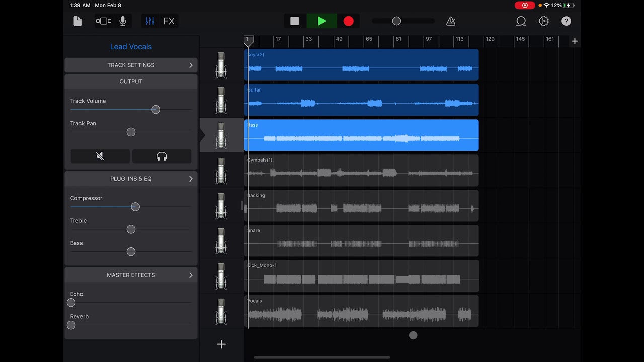Toggle the metronome
The image size is (644, 362).
(x=451, y=21)
